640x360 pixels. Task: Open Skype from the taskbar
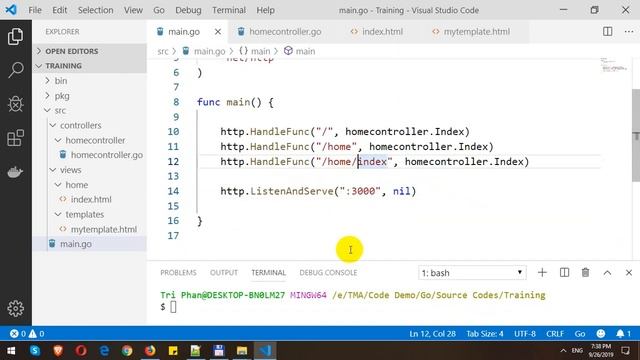(x=35, y=351)
